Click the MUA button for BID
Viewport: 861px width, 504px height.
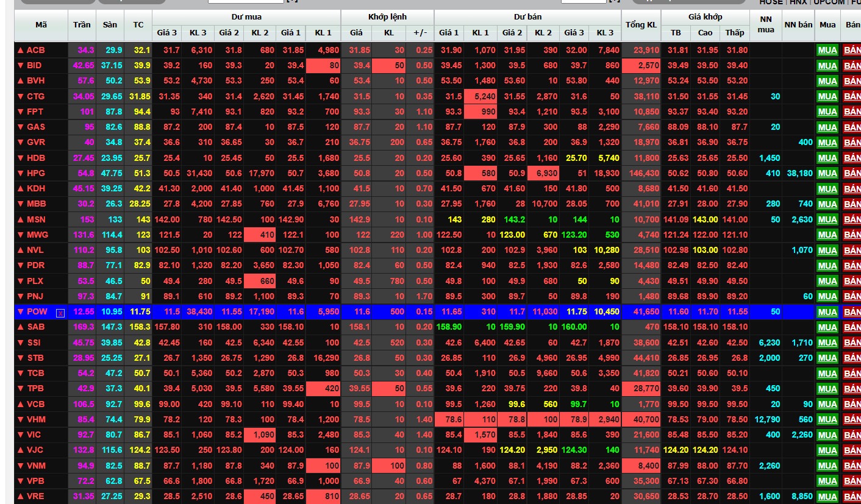(827, 66)
